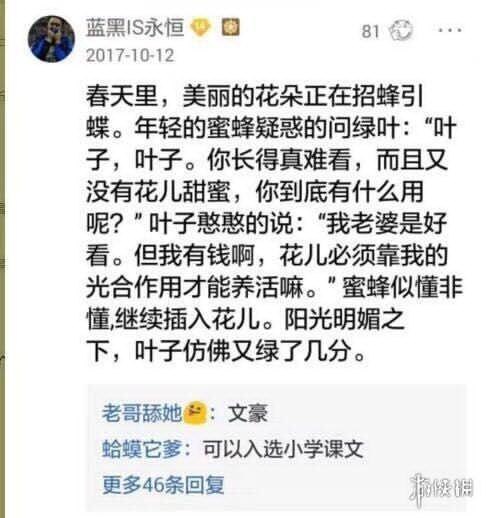Click the post line starting 春天里
Screen dimensions: 488x518
point(254,97)
